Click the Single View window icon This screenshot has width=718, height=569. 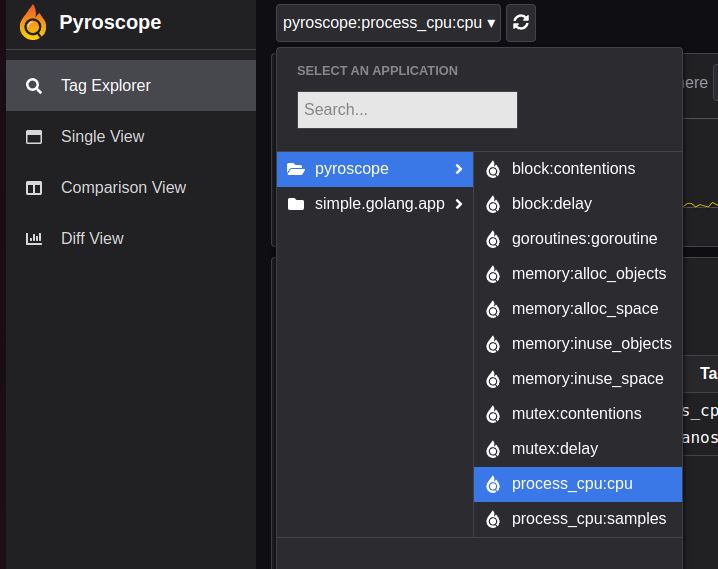coord(34,137)
